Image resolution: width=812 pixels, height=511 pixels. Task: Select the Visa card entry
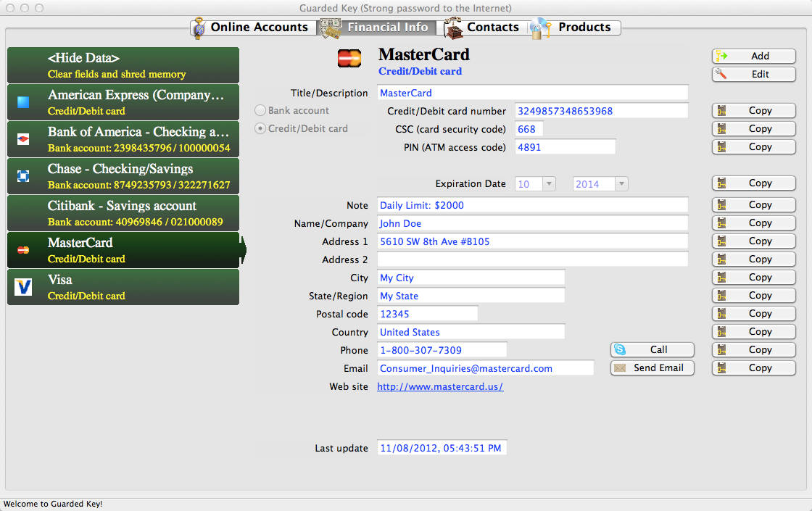[123, 287]
